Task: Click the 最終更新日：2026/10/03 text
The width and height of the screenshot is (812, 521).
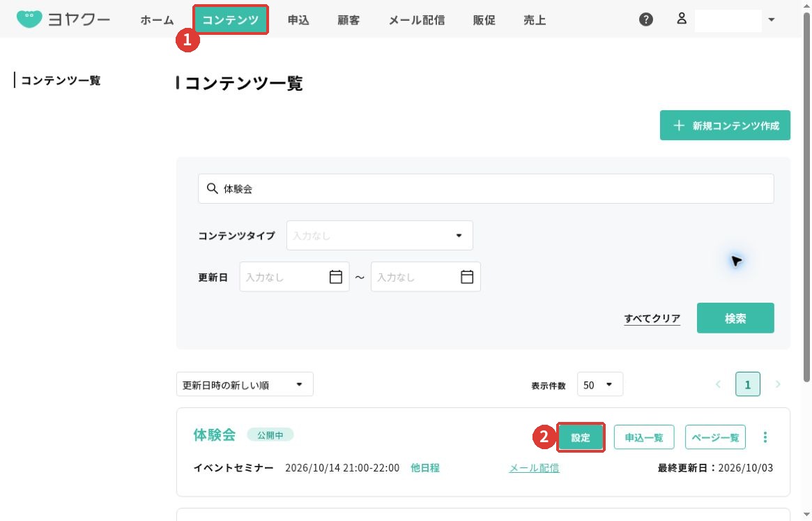Action: click(715, 467)
